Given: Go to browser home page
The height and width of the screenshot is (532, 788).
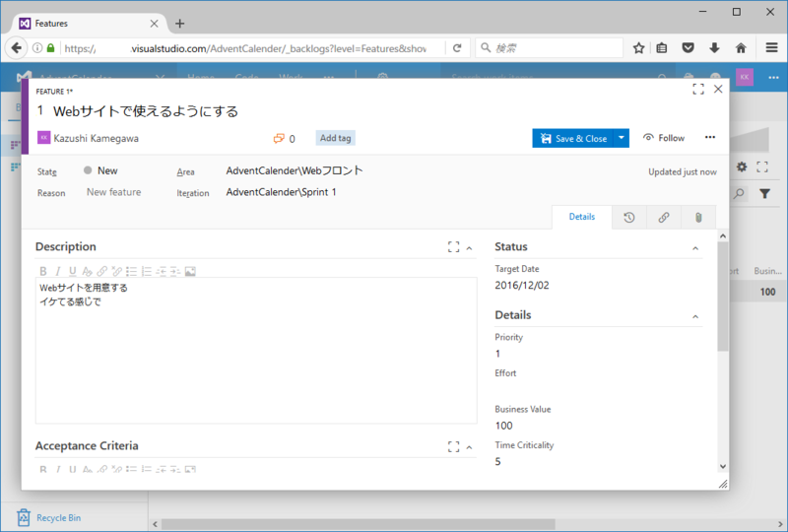Looking at the screenshot, I should 741,47.
